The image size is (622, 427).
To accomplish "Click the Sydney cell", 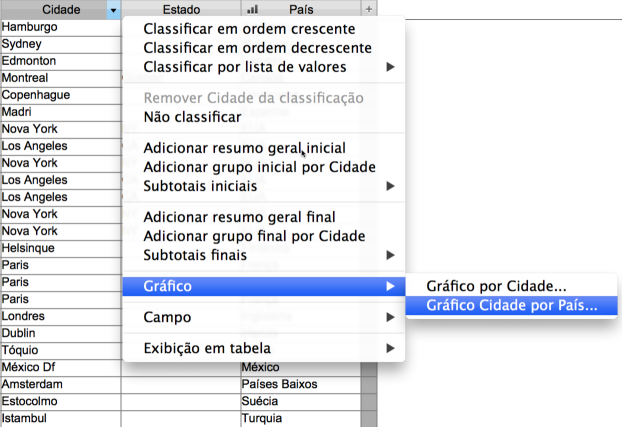I will tap(61, 44).
